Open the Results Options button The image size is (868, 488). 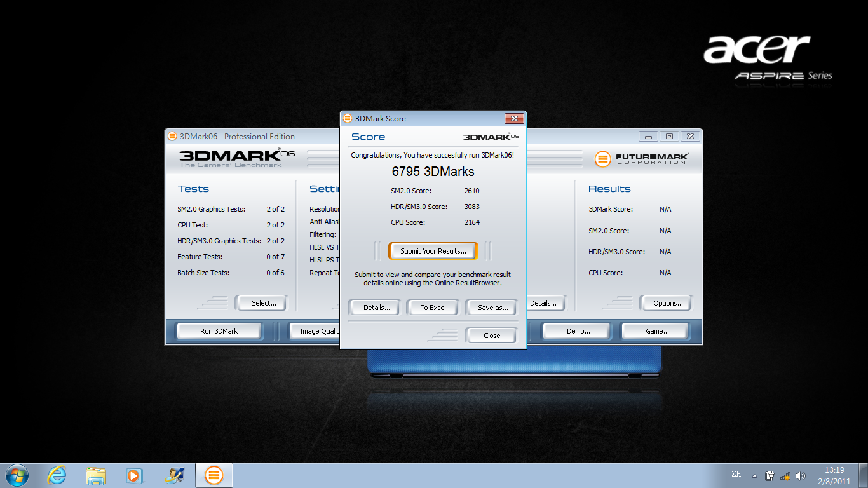pyautogui.click(x=668, y=303)
